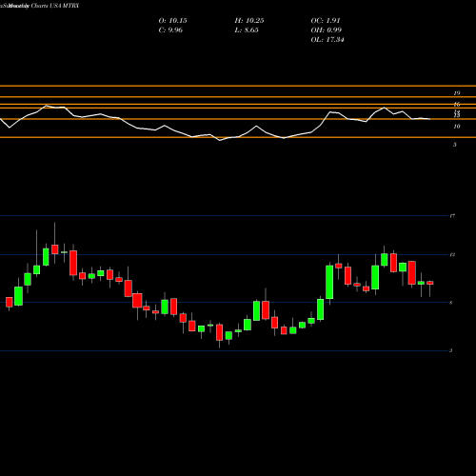Click the open value 'O: 10.15'
The image size is (476, 476).
[x=172, y=21]
